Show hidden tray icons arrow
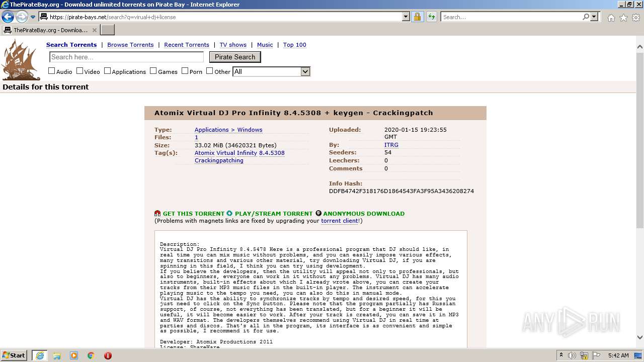644x362 pixels. point(561,355)
